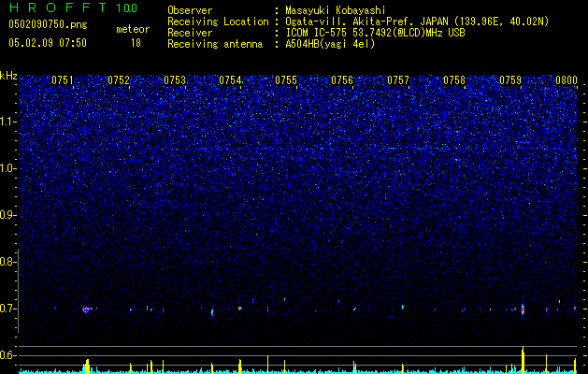Click the strong meteor echo at 0759
Image resolution: width=588 pixels, height=374 pixels.
[x=523, y=309]
